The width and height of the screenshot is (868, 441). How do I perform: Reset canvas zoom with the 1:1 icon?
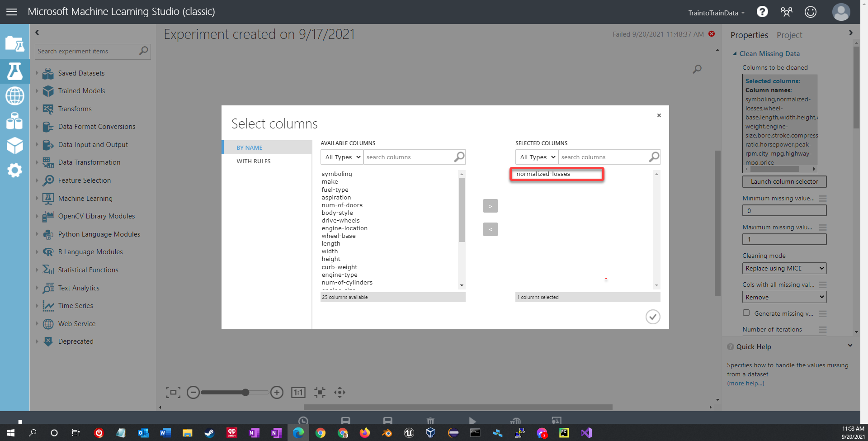[298, 392]
